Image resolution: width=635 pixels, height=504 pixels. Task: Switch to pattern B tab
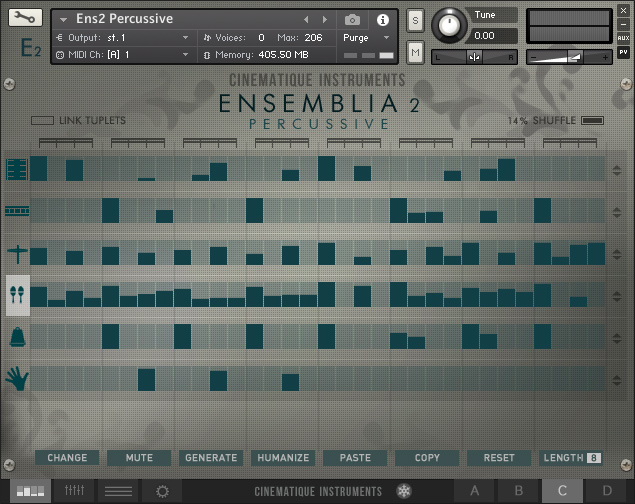(519, 491)
